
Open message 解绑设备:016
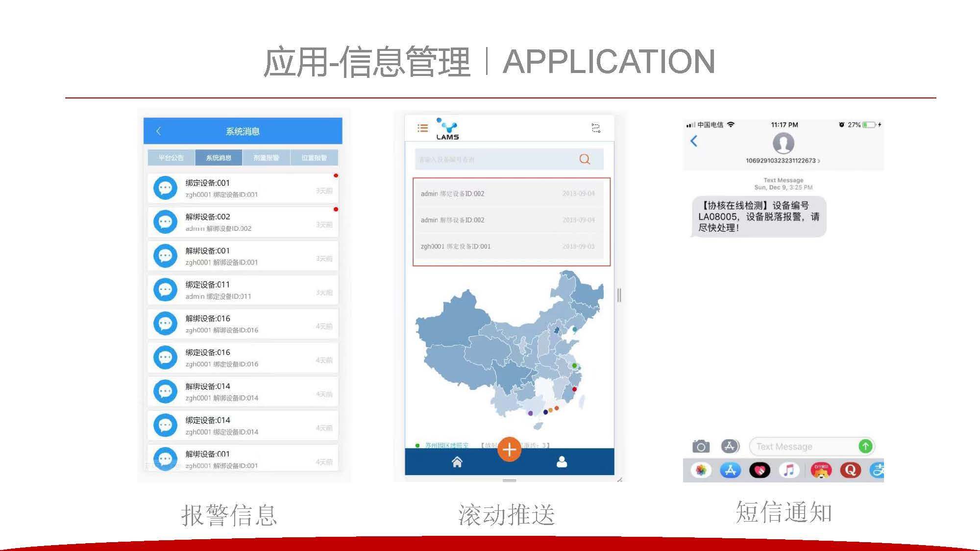tap(243, 324)
